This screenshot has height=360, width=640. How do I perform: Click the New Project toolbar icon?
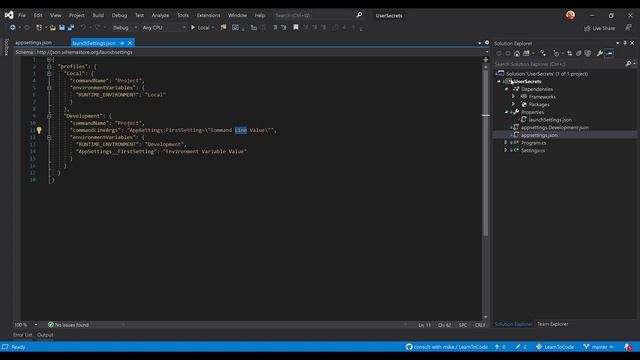tap(39, 27)
